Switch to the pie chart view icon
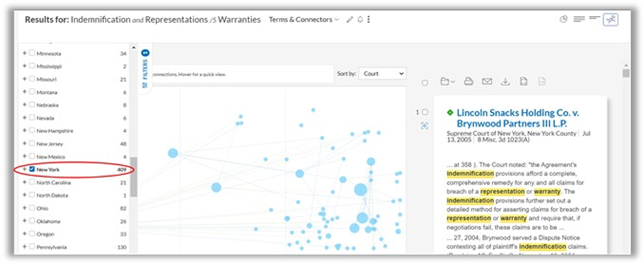Viewport: 644px width, 264px height. pos(563,19)
